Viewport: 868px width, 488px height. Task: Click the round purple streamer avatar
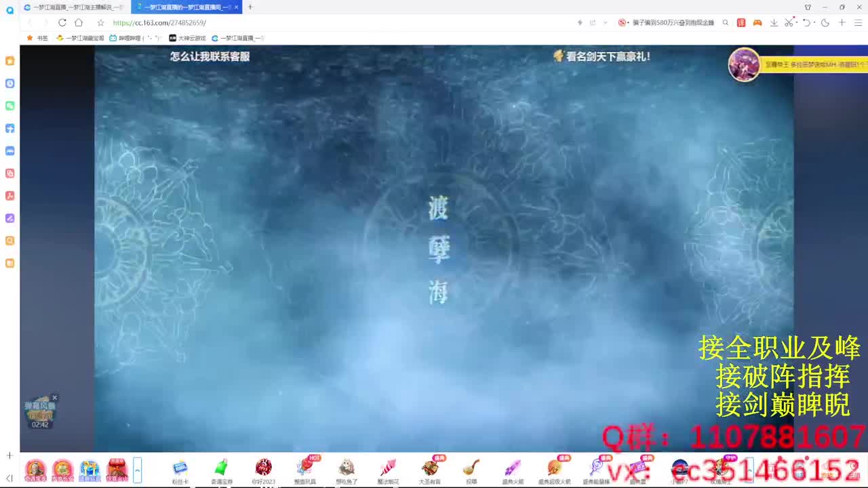[x=744, y=65]
